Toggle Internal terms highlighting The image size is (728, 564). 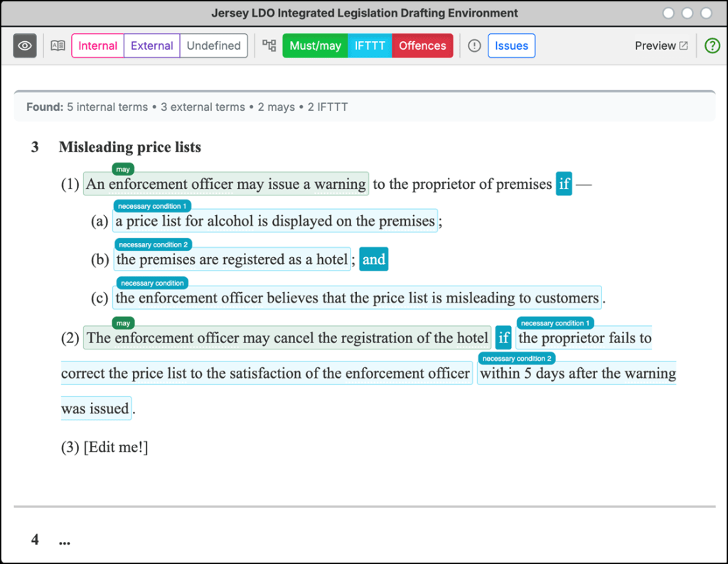pyautogui.click(x=97, y=45)
